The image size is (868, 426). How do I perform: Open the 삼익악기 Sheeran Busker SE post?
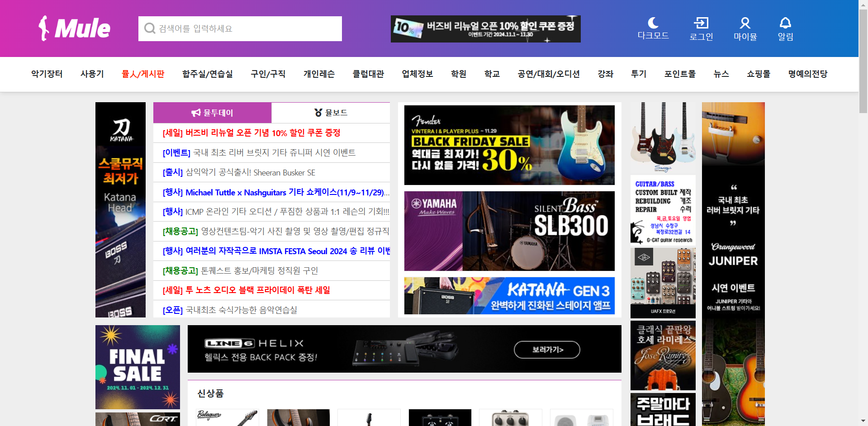pyautogui.click(x=239, y=172)
